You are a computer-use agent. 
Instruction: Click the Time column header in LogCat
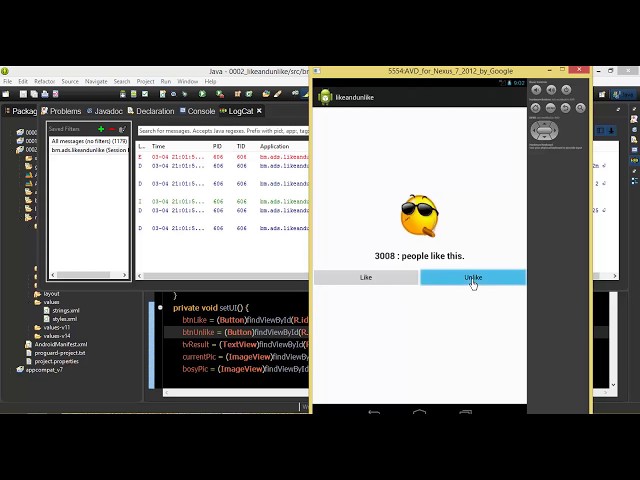click(x=158, y=147)
